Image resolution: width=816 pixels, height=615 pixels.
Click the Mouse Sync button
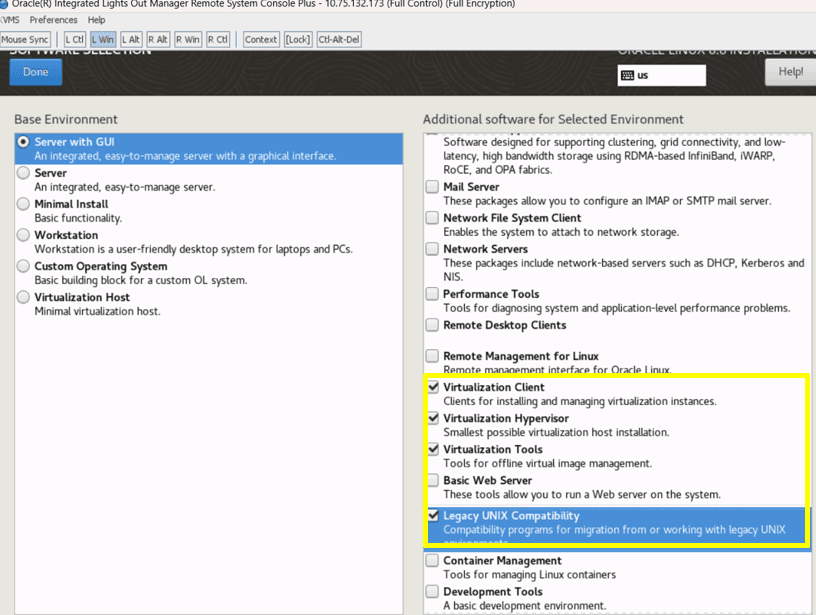pyautogui.click(x=25, y=39)
